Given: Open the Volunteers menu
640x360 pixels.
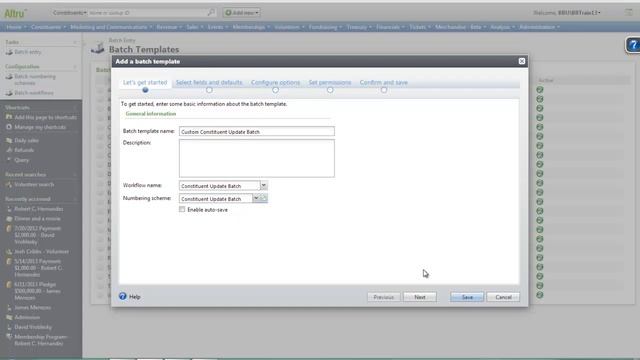Looking at the screenshot, I should 289,27.
